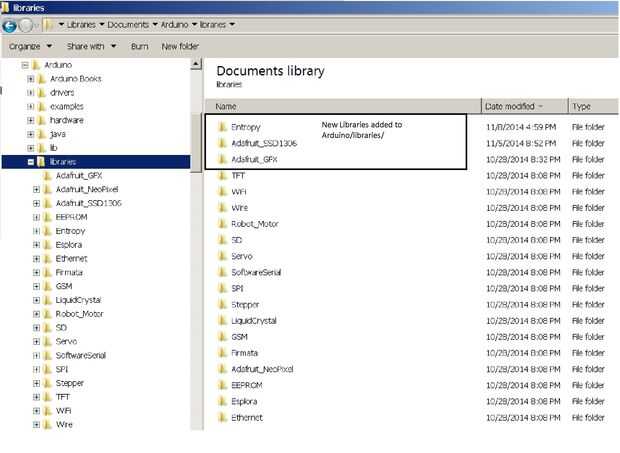Click the LiquidCrystal folder icon in file list
The height and width of the screenshot is (453, 620).
tap(223, 320)
